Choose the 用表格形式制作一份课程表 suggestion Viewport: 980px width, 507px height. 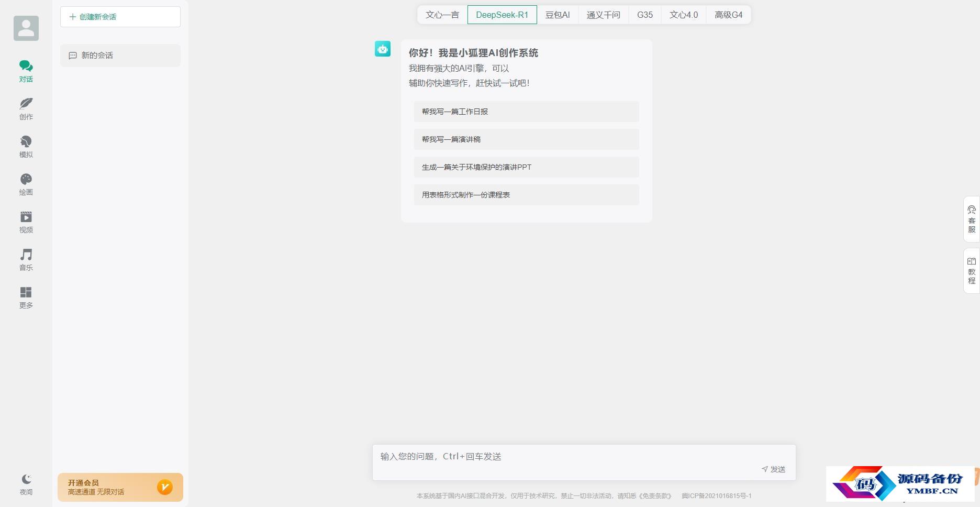(527, 195)
